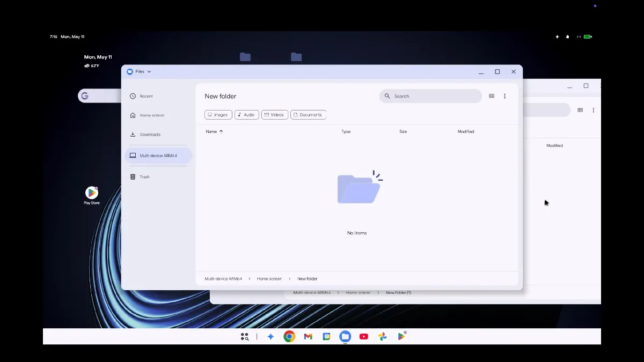Filter by Audio chip

pyautogui.click(x=247, y=115)
